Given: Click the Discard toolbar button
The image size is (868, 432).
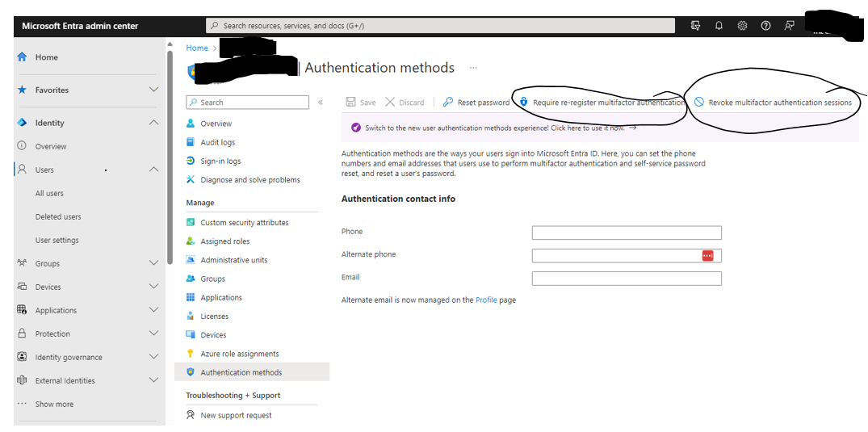Looking at the screenshot, I should (405, 103).
